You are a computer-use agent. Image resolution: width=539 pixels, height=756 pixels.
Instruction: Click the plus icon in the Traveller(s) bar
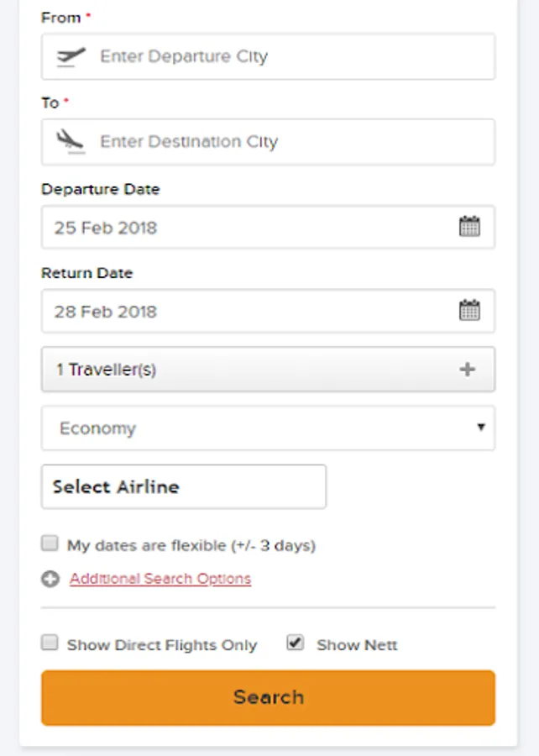point(468,370)
